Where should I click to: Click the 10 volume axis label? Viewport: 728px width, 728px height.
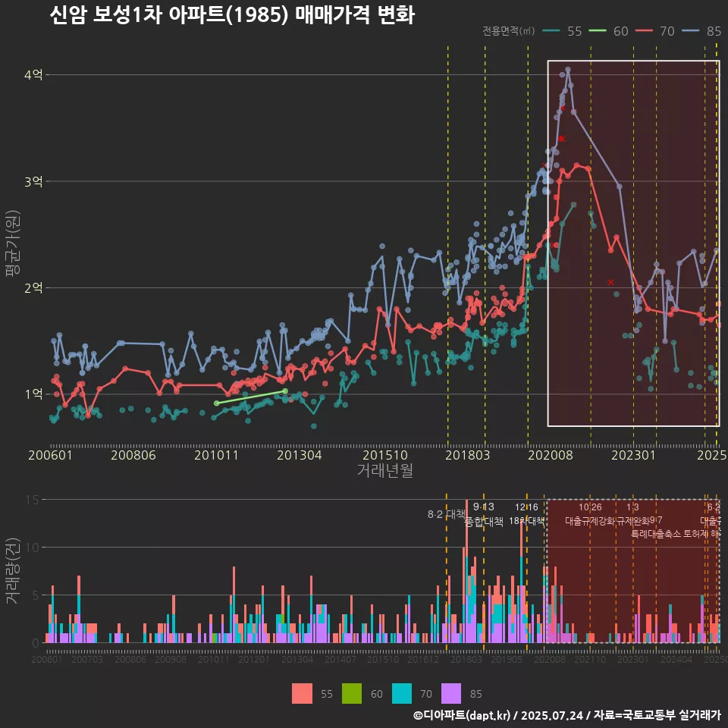33,548
